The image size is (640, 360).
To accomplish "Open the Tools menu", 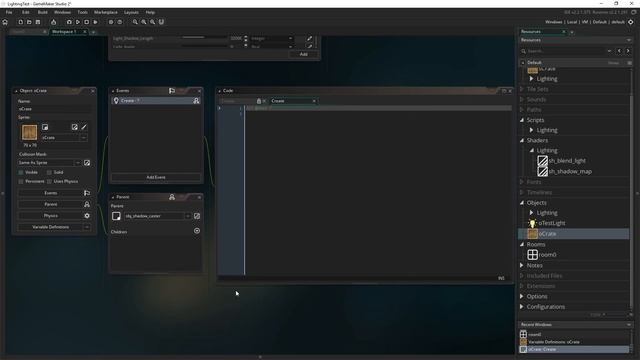I will coord(82,12).
